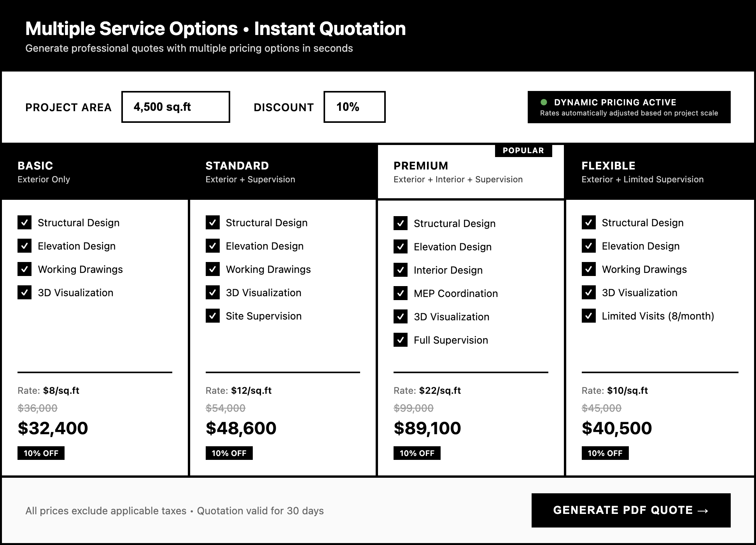Disable Working Drawings in the Flexible plan
Viewport: 756px width, 545px height.
pos(589,269)
